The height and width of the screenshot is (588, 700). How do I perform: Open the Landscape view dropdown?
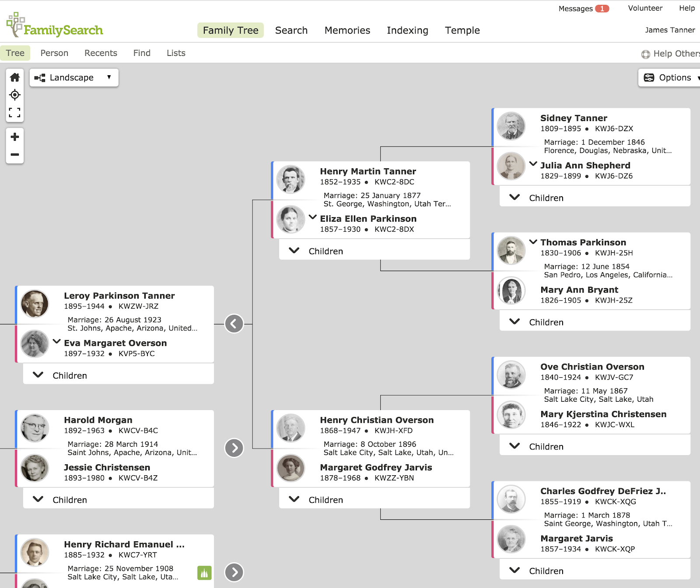pos(74,78)
